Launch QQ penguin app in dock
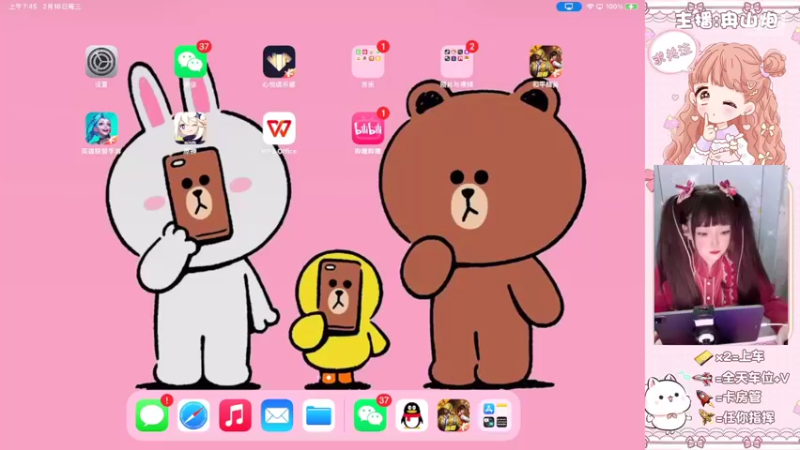Screen dimensions: 800x450 (412, 415)
